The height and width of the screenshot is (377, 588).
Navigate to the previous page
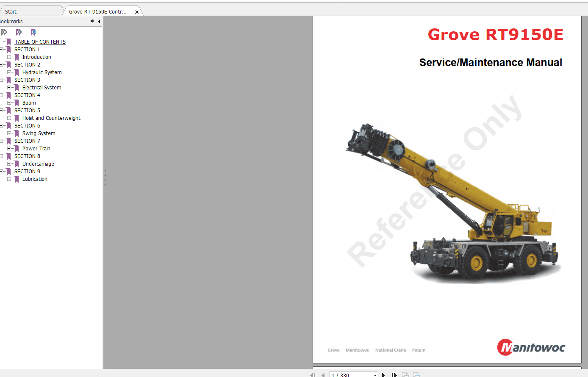tap(323, 374)
